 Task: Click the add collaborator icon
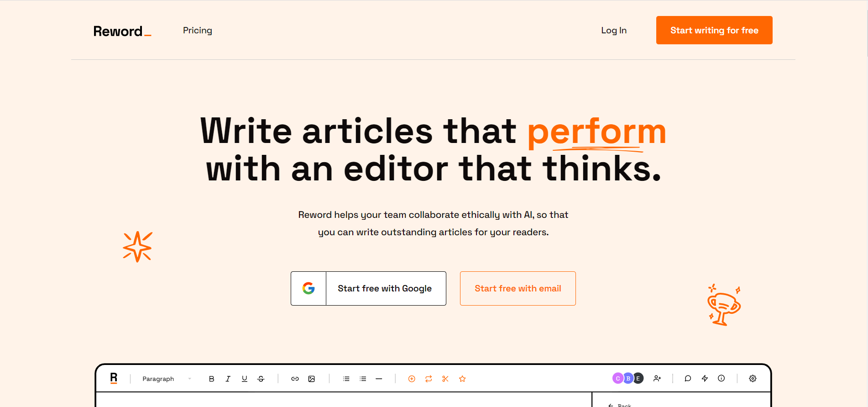pyautogui.click(x=657, y=378)
